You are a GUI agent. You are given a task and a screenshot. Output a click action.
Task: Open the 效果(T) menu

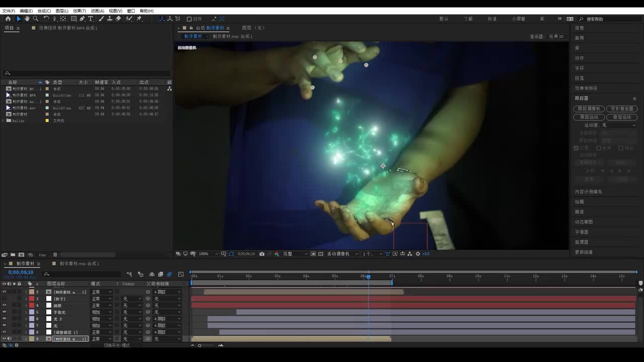tap(79, 11)
